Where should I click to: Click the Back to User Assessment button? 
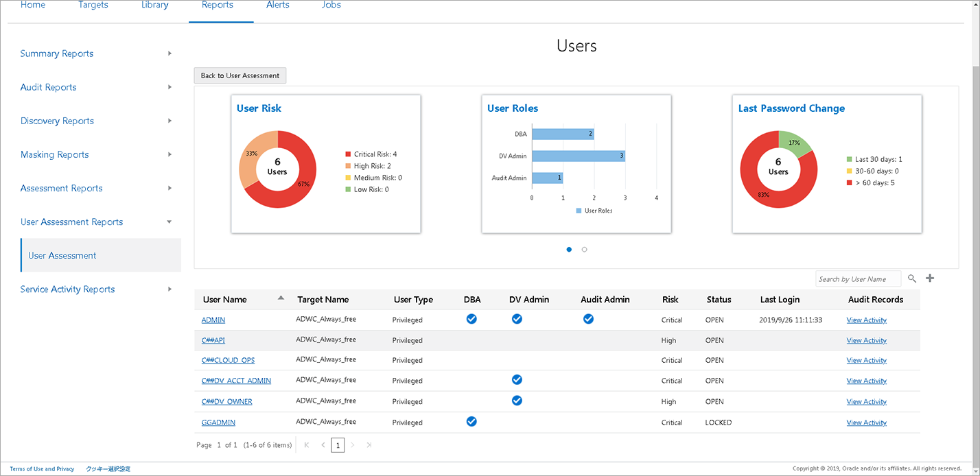(x=240, y=75)
